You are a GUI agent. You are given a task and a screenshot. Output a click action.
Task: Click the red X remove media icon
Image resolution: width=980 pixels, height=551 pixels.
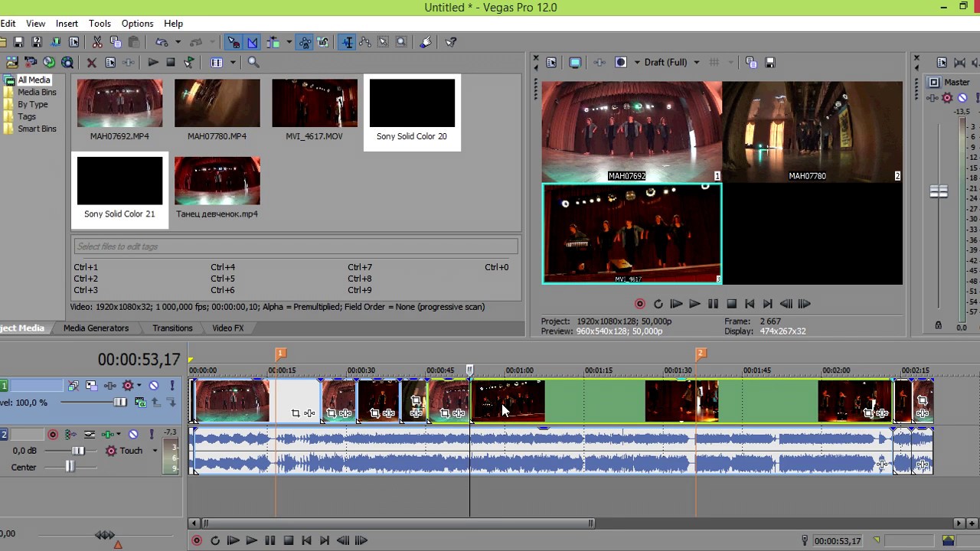point(91,62)
